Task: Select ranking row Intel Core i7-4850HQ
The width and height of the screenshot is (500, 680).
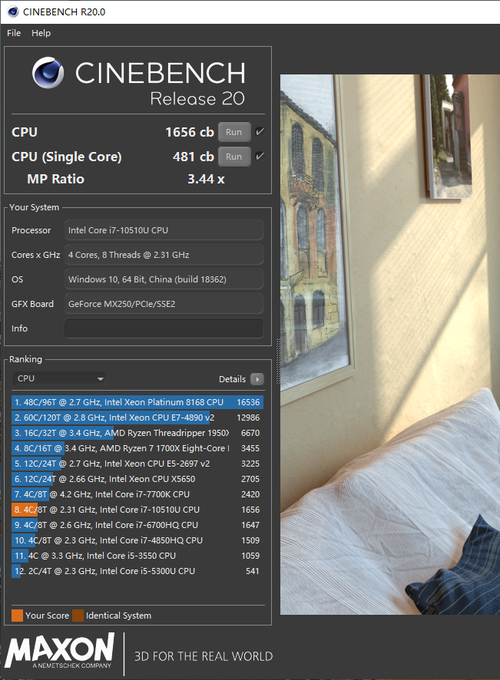Action: (137, 540)
